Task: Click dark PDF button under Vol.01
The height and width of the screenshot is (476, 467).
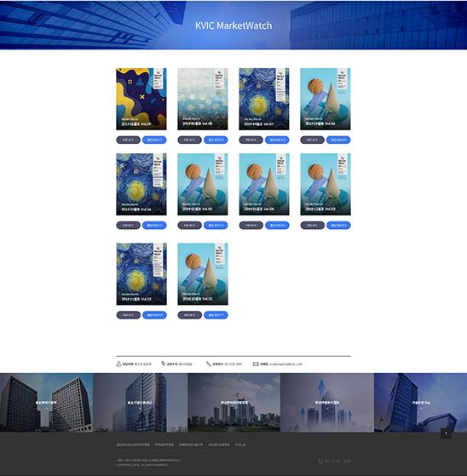Action: coord(189,315)
